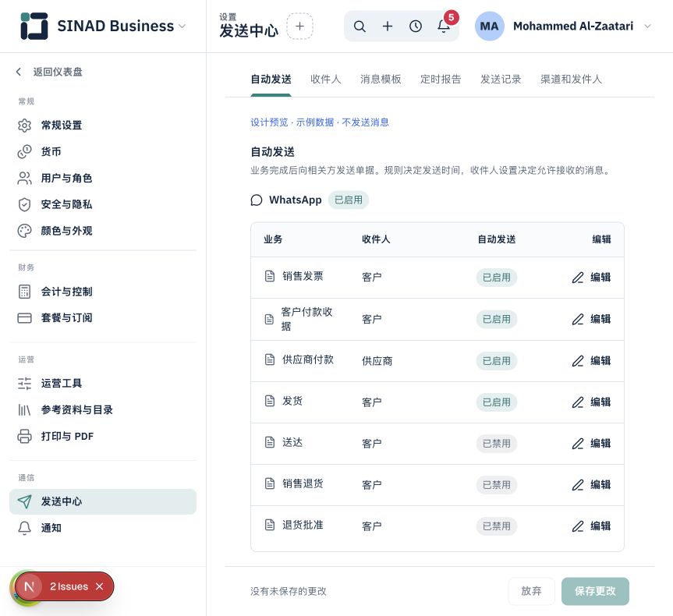Viewport: 673px width, 616px height.
Task: Click the 供应商 recipient cell
Action: point(377,361)
